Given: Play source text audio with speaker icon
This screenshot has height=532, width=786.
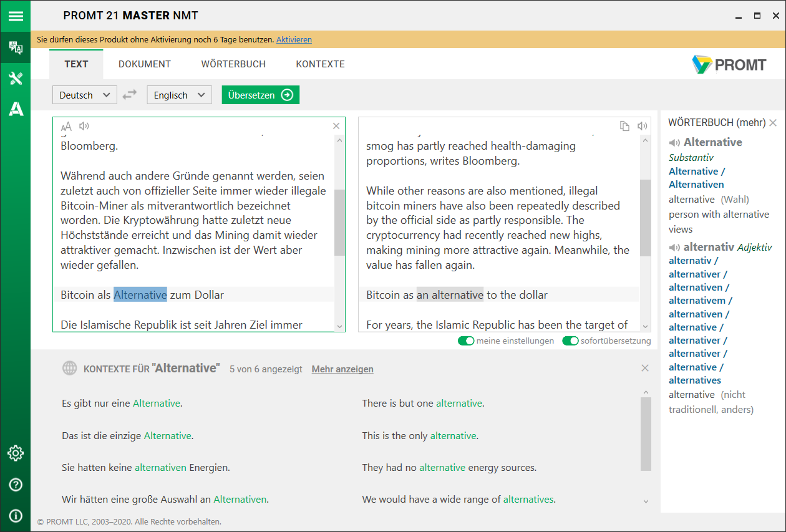Looking at the screenshot, I should point(84,127).
